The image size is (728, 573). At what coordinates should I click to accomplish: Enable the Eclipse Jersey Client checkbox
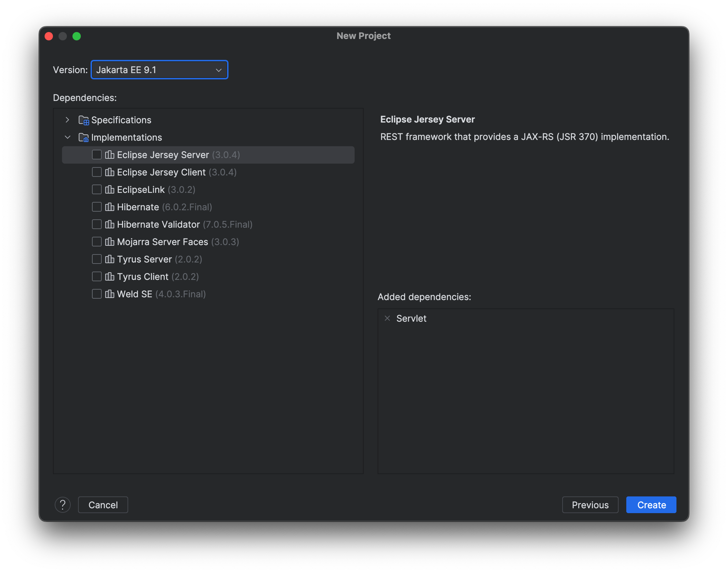click(96, 172)
